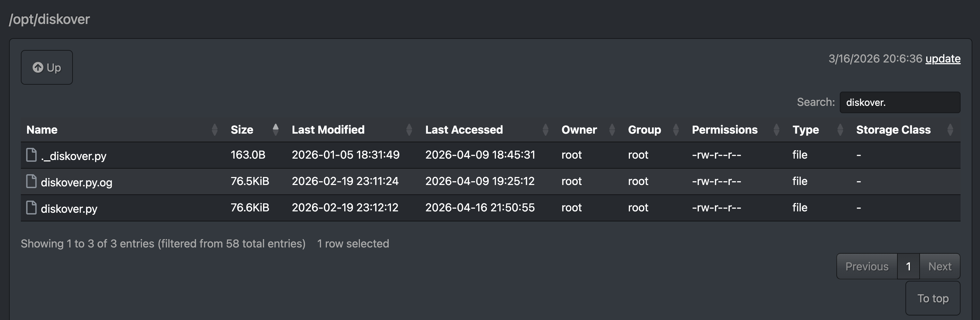This screenshot has height=320, width=980.
Task: Click file icon for ._diskover.py
Action: pyautogui.click(x=31, y=155)
